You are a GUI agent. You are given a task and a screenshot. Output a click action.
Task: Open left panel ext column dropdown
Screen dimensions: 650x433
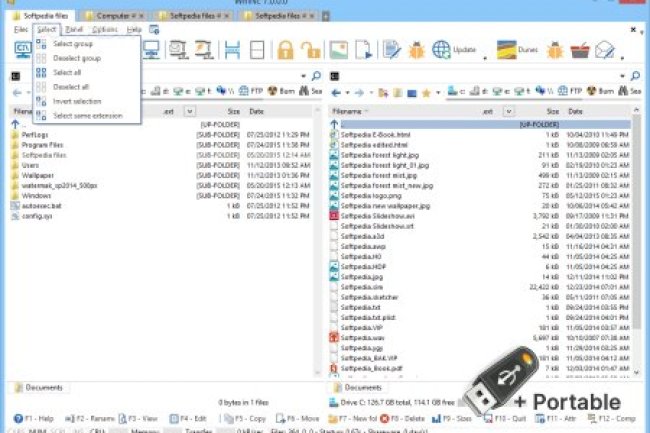point(189,111)
